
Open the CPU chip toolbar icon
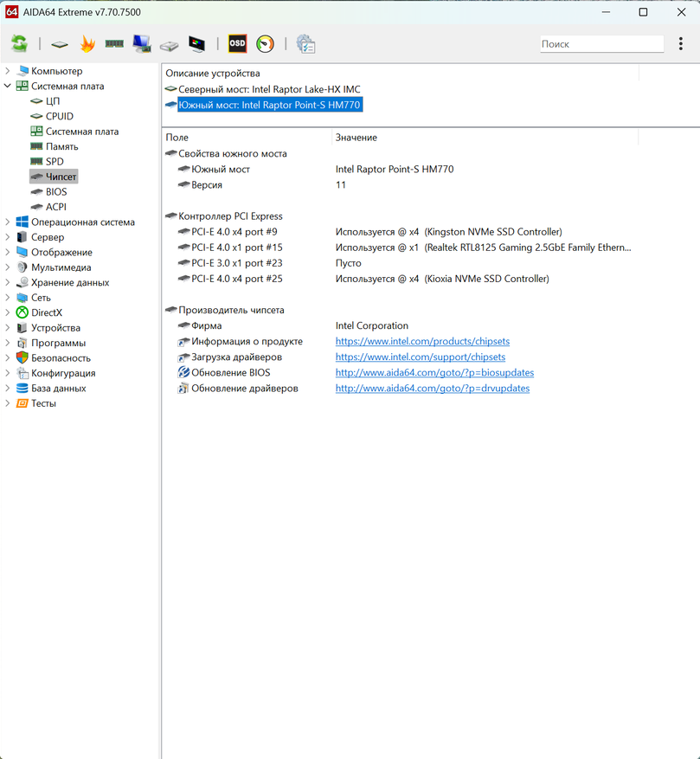(60, 44)
